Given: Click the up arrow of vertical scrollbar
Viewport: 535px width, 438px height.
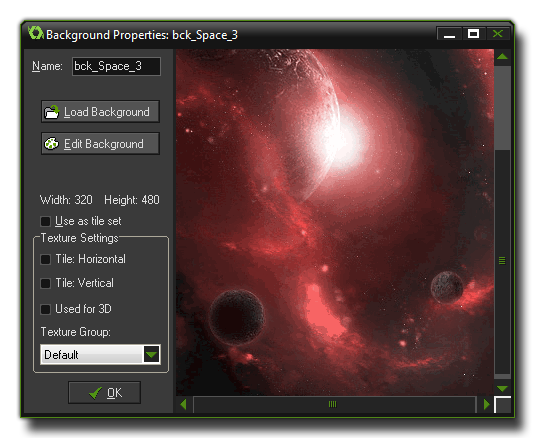Looking at the screenshot, I should [502, 56].
